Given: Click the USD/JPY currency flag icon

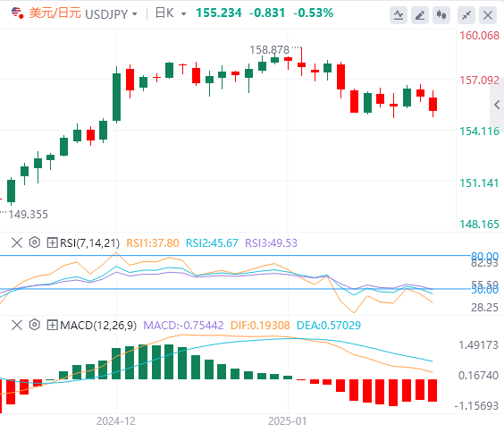Looking at the screenshot, I should [17, 13].
